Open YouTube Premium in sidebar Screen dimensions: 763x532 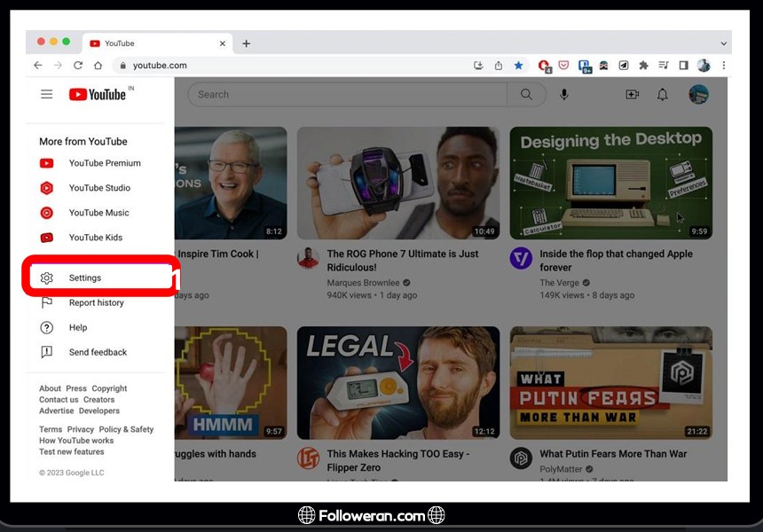[105, 163]
